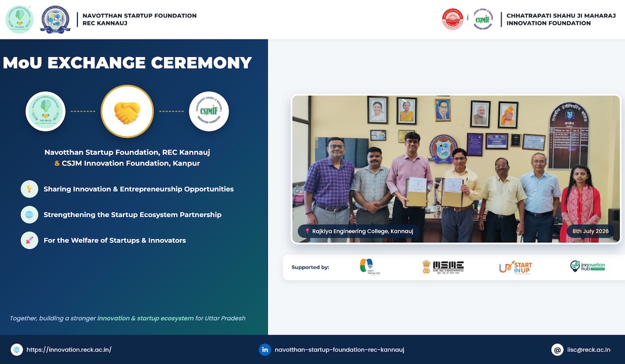Click the globe icon beside Strengthening the Startup Ecosystem
The width and height of the screenshot is (625, 364).
[29, 214]
